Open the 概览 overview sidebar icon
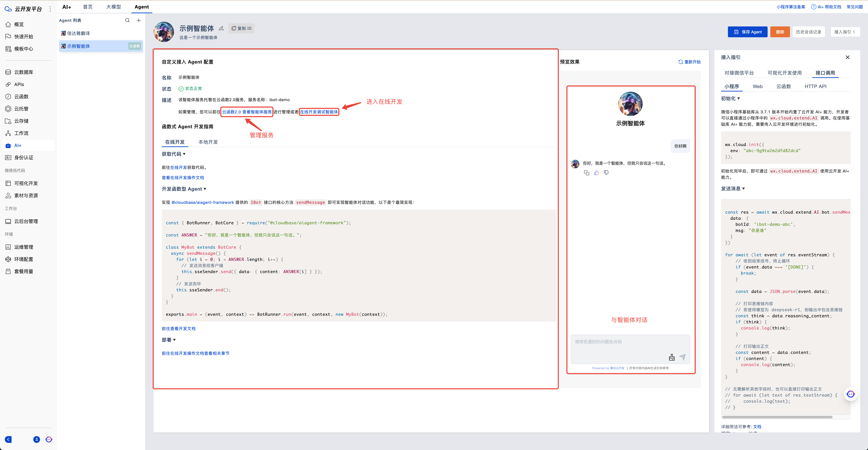Screen dimensions: 868x450 (x=8, y=24)
